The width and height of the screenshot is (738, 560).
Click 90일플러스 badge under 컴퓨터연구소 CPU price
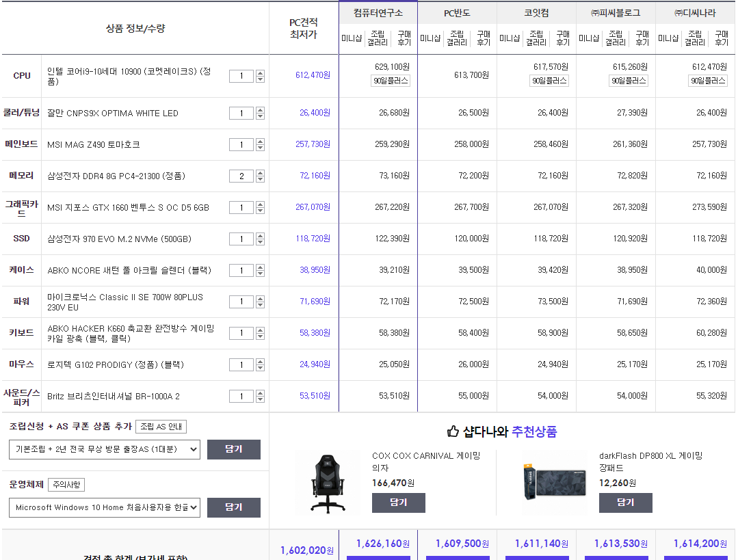(391, 81)
